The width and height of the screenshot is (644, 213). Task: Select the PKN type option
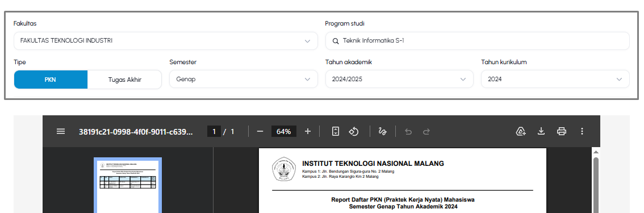coord(51,80)
